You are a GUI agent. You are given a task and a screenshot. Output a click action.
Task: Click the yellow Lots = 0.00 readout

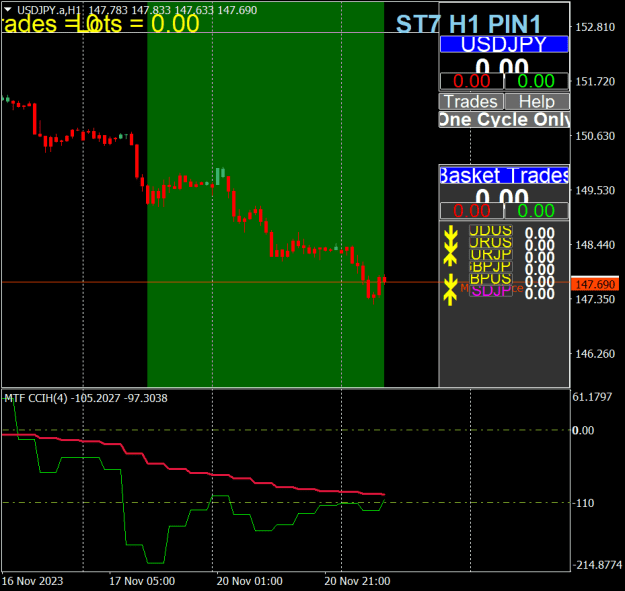point(138,24)
